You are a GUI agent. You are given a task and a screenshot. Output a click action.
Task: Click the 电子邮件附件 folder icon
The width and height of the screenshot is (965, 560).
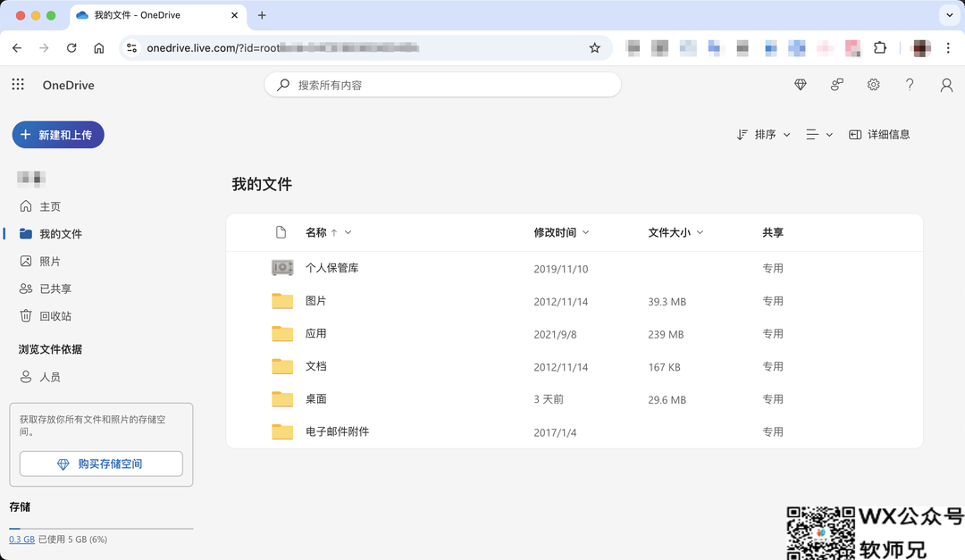tap(282, 431)
